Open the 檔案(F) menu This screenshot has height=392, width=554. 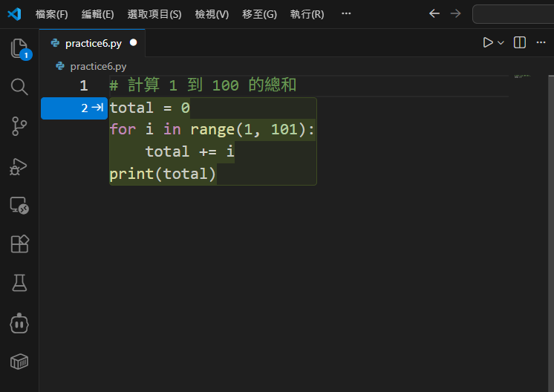click(51, 14)
